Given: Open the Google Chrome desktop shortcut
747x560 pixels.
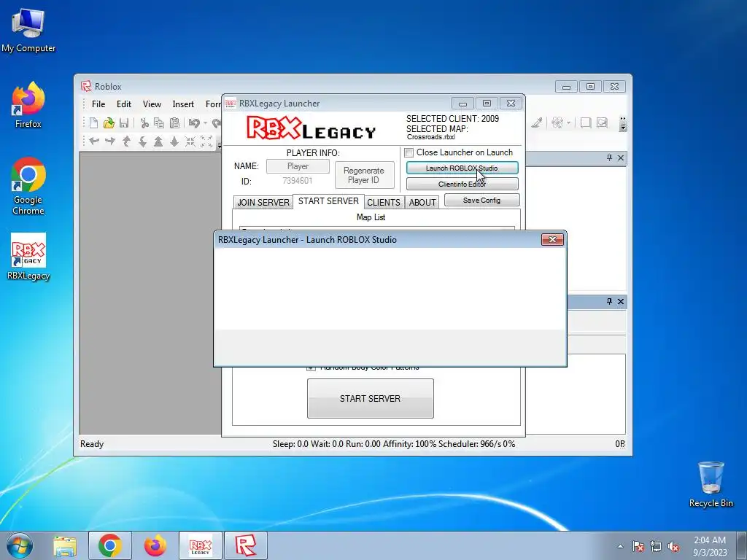Looking at the screenshot, I should [x=28, y=186].
